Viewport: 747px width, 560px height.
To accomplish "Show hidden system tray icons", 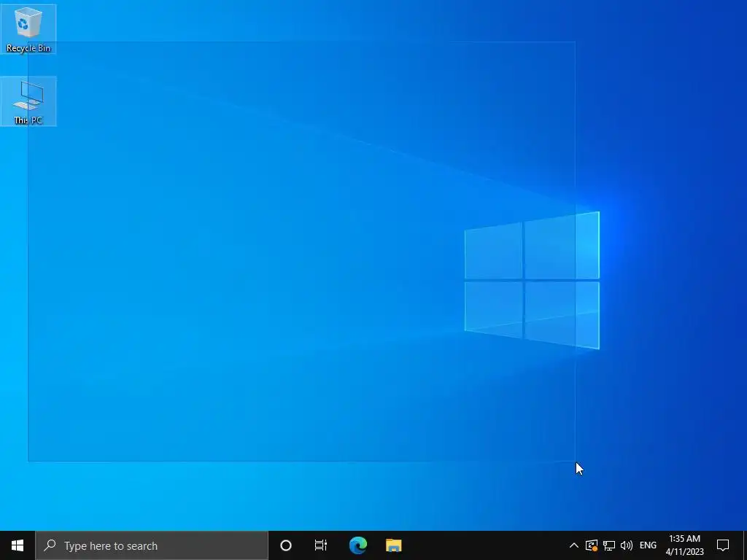I will tap(573, 545).
